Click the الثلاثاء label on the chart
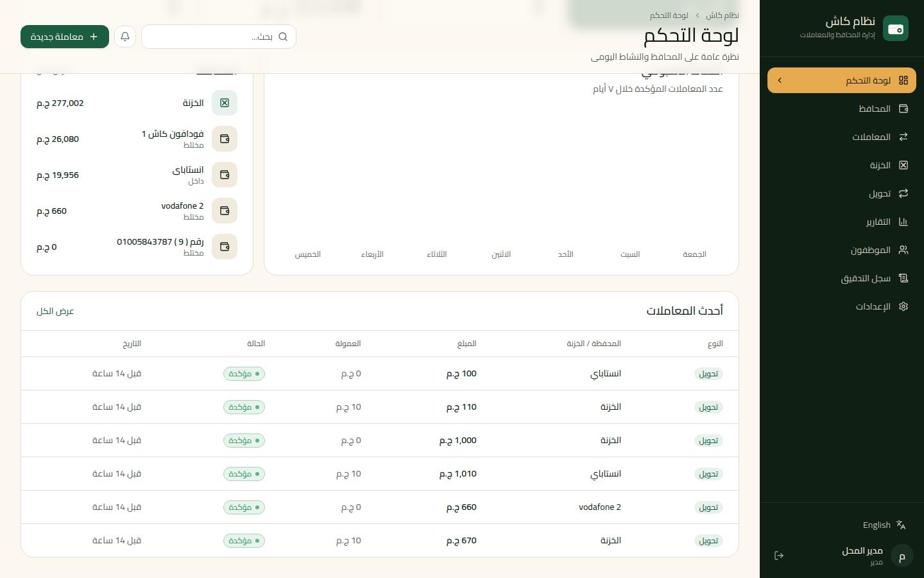The height and width of the screenshot is (578, 924). point(437,254)
